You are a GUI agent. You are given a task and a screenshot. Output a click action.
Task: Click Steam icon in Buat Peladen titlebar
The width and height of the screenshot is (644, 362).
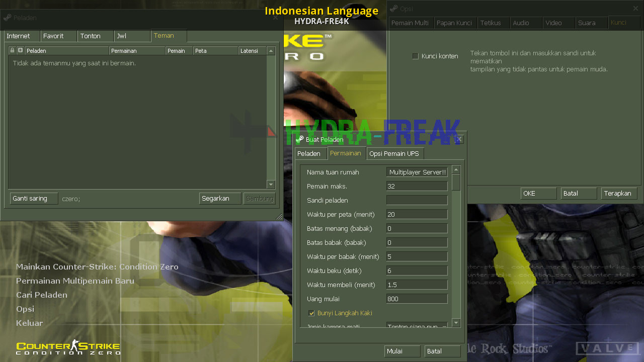pyautogui.click(x=300, y=139)
